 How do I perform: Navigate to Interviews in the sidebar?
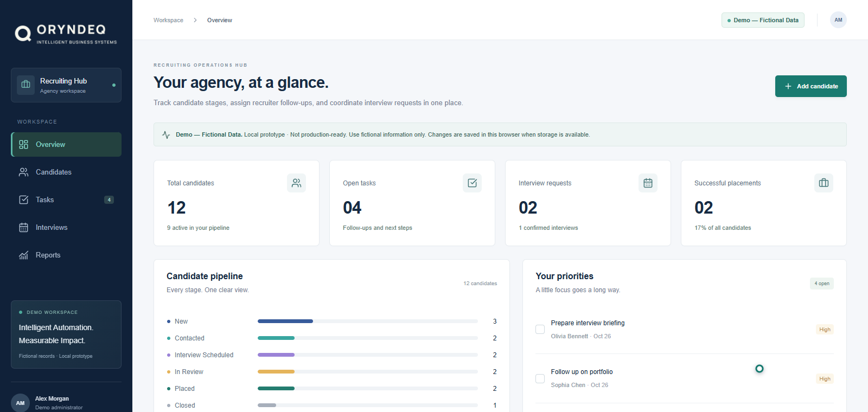(x=66, y=228)
